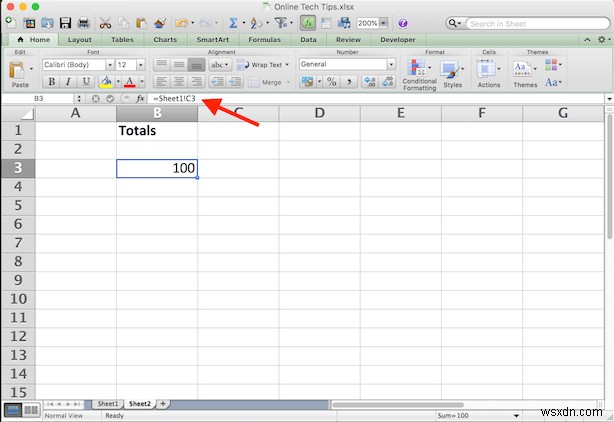This screenshot has width=614, height=422.
Task: Increase the cell indent
Action: [235, 81]
